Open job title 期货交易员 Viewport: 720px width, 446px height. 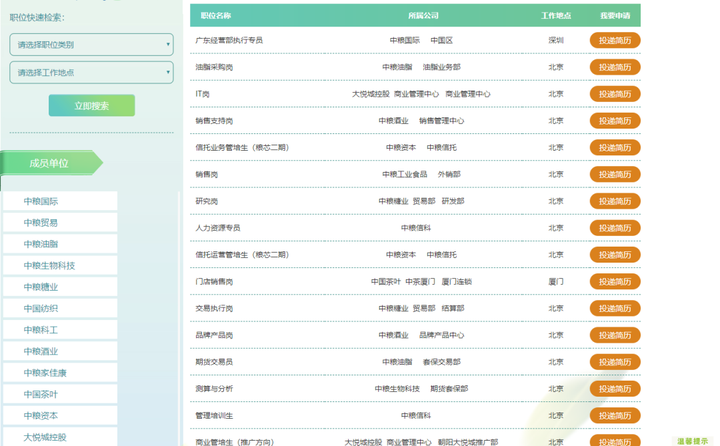pyautogui.click(x=214, y=362)
